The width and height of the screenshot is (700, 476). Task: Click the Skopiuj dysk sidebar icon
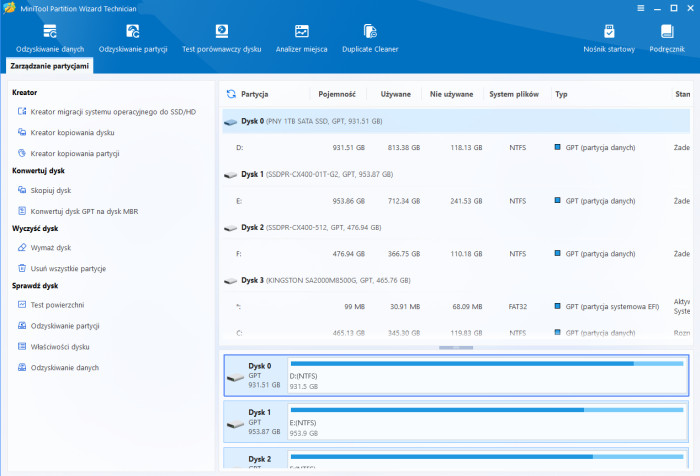tap(22, 190)
